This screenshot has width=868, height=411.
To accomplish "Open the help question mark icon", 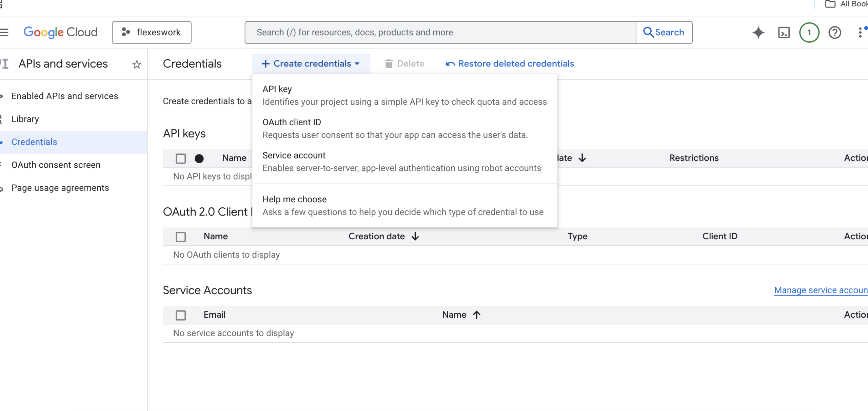I will (834, 33).
